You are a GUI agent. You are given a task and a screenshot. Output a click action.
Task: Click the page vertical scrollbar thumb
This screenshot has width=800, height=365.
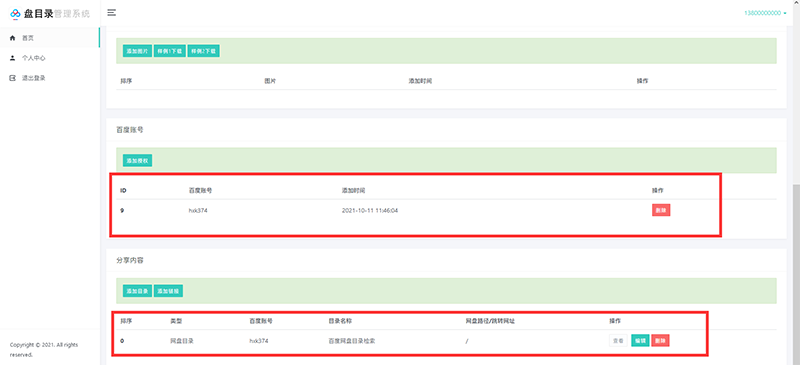(x=796, y=275)
